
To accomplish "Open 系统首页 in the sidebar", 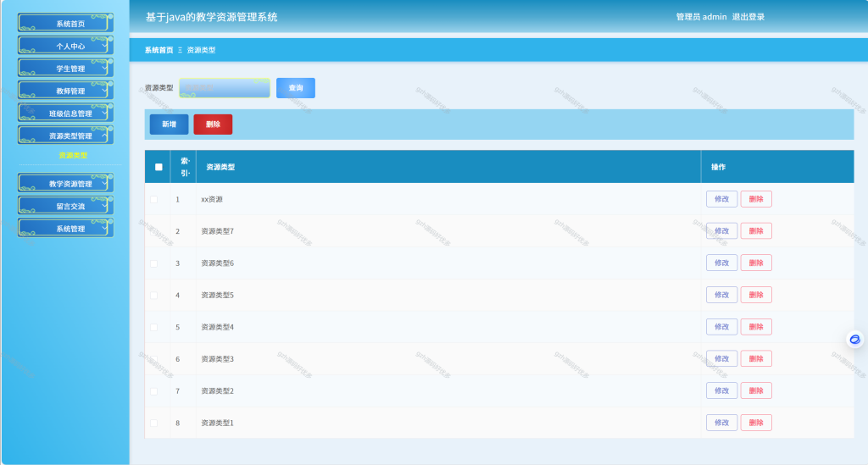I will click(x=65, y=23).
